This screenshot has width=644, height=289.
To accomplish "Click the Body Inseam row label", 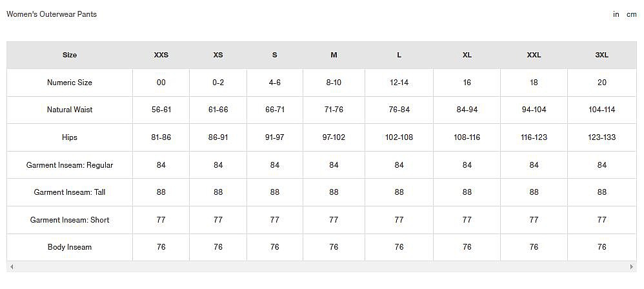I will [x=70, y=247].
